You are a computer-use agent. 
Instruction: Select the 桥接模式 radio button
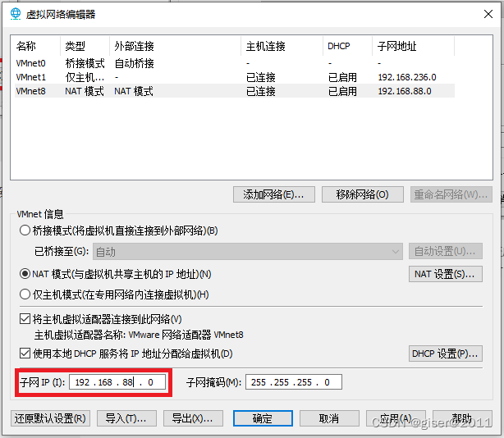[x=25, y=230]
